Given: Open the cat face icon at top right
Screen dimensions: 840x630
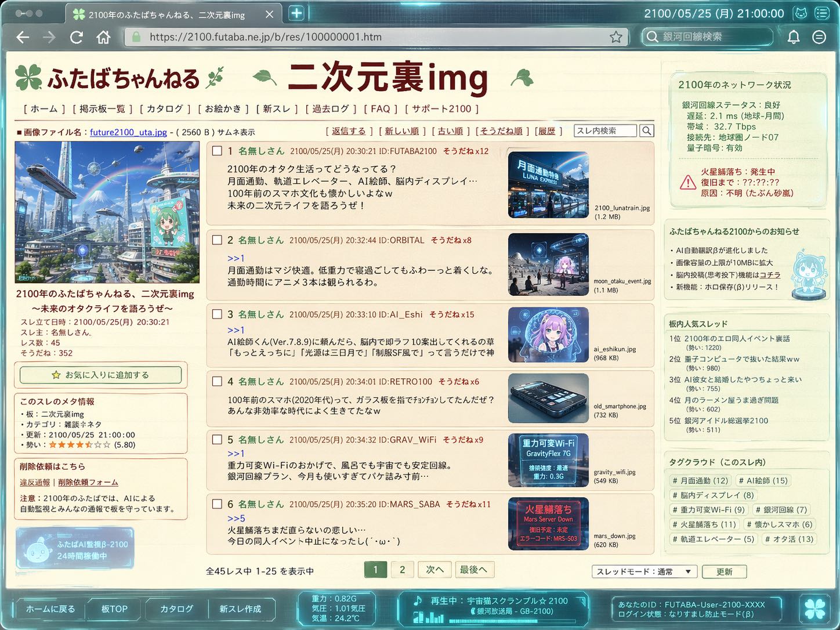Looking at the screenshot, I should (801, 13).
